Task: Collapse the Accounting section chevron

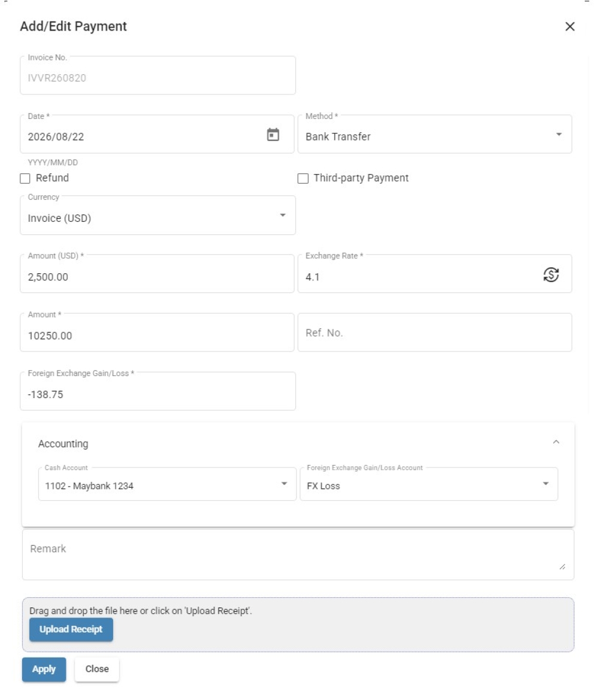Action: (556, 442)
